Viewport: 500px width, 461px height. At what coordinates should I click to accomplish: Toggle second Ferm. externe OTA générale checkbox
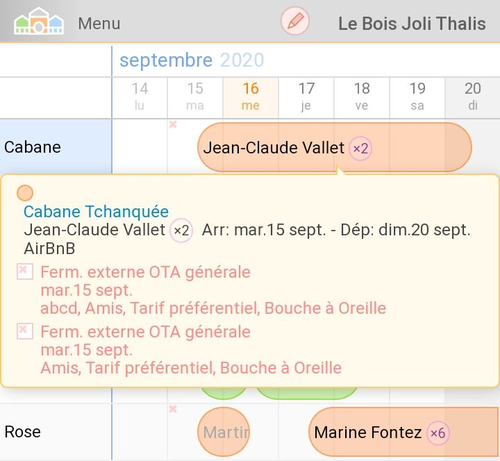[25, 331]
